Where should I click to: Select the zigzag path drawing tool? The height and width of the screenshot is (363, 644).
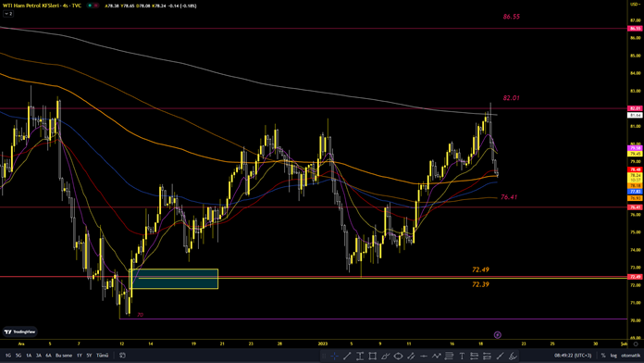point(436,356)
